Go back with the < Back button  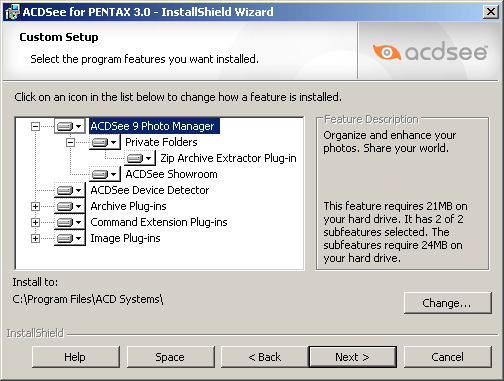tap(265, 357)
